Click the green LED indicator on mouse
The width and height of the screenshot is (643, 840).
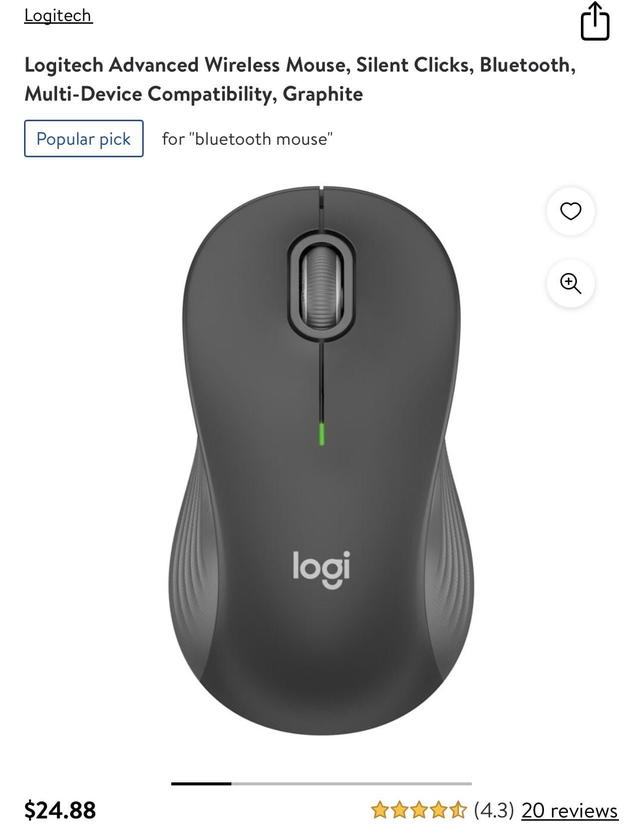321,434
